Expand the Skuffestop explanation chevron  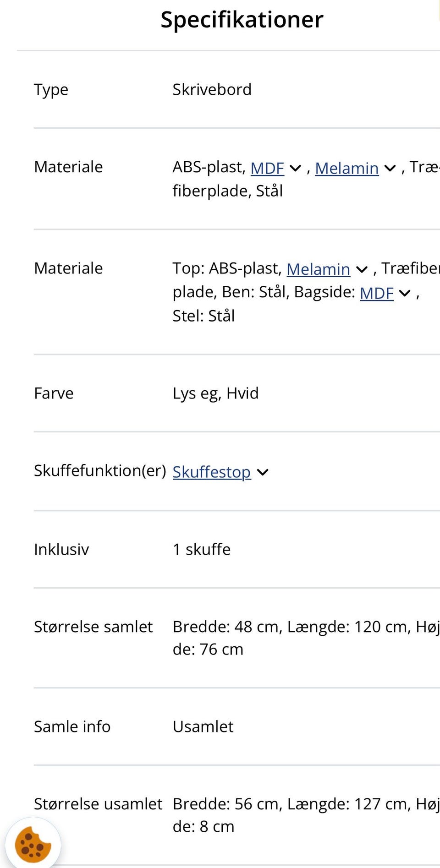coord(264,472)
